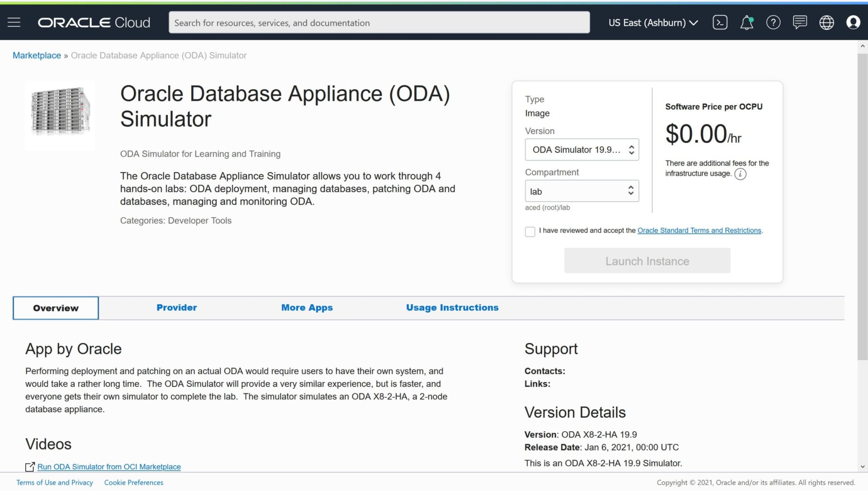
Task: Open the help question mark icon
Action: 773,22
